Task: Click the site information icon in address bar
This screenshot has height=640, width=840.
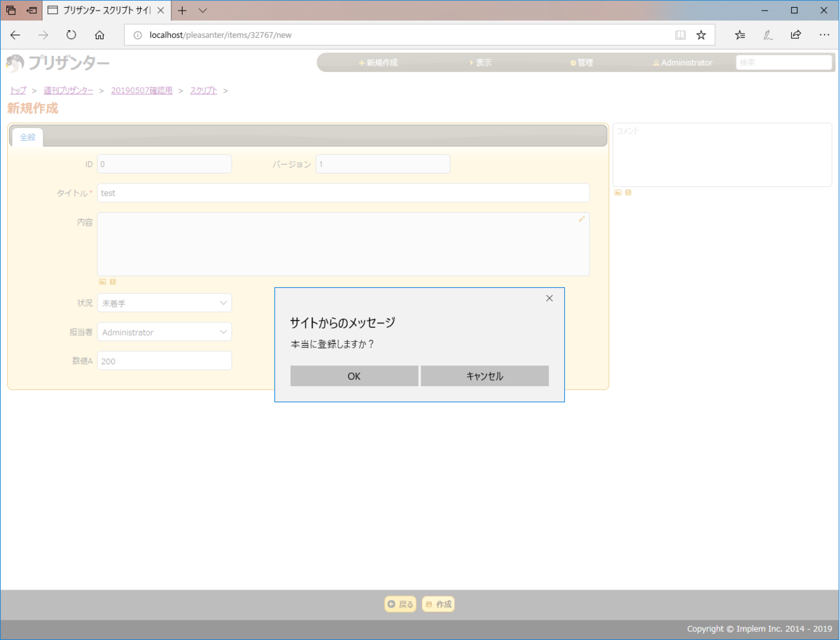Action: tap(137, 35)
